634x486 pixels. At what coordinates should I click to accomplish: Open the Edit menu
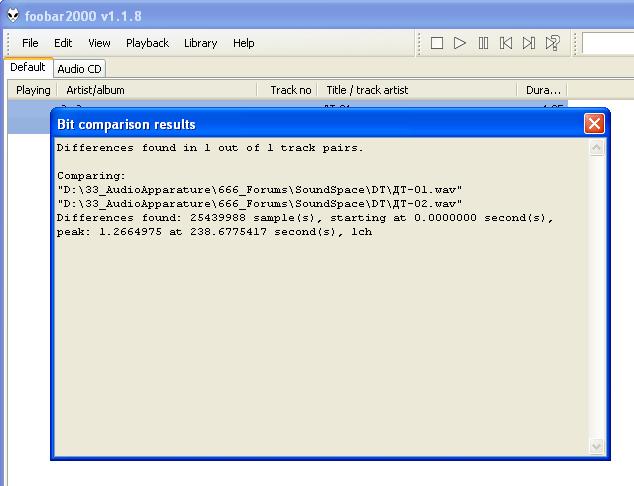coord(63,43)
